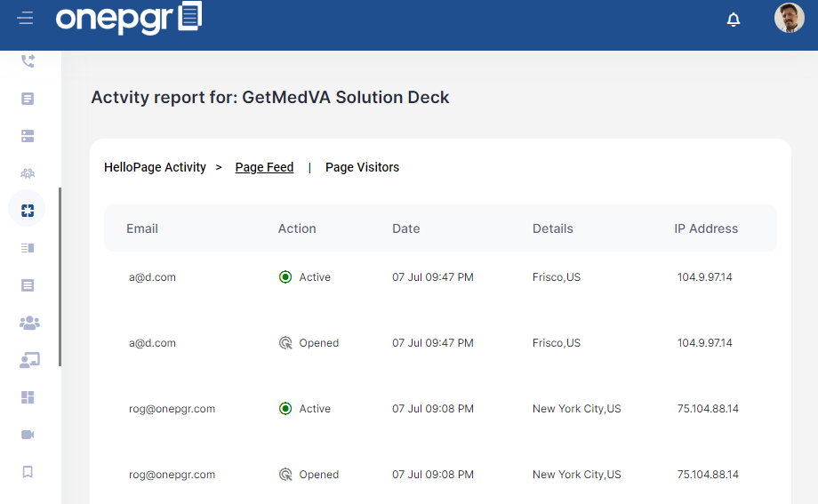Open the user profile avatar

(x=789, y=19)
